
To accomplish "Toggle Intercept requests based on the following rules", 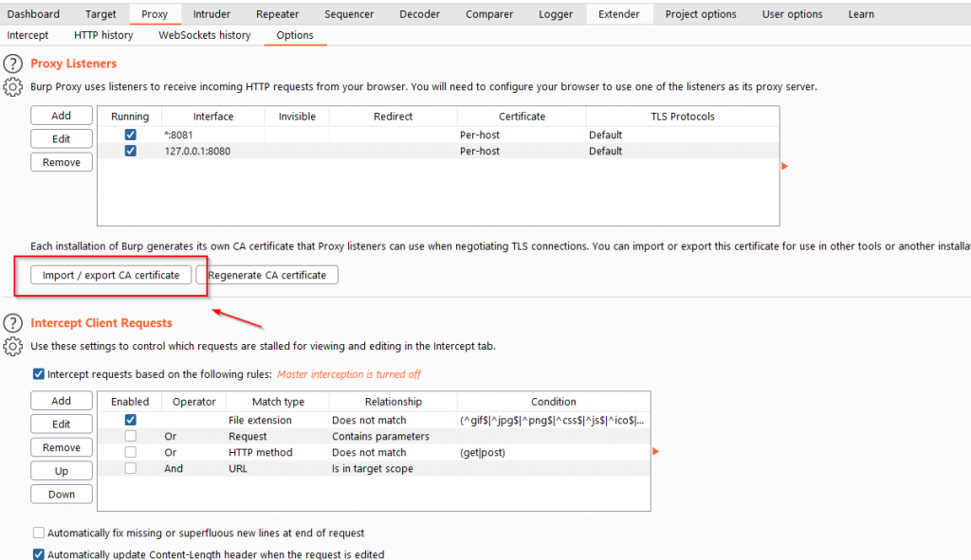I will (38, 373).
